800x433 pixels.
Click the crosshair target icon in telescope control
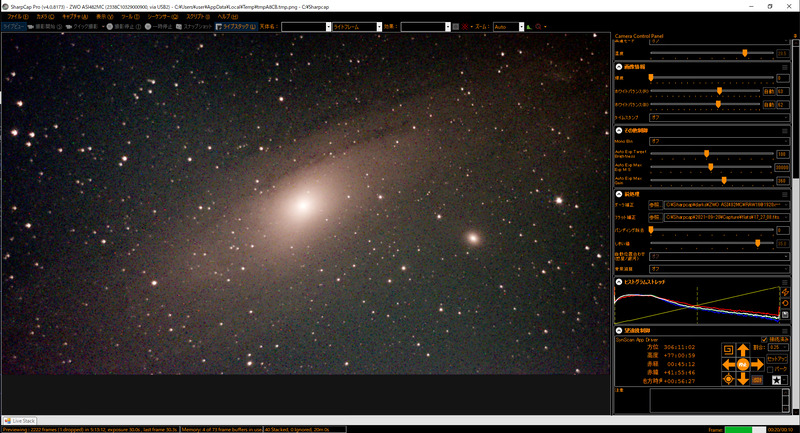tap(729, 379)
